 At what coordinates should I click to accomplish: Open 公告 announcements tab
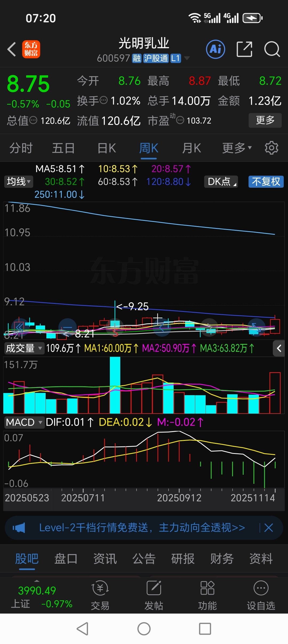[x=144, y=559]
